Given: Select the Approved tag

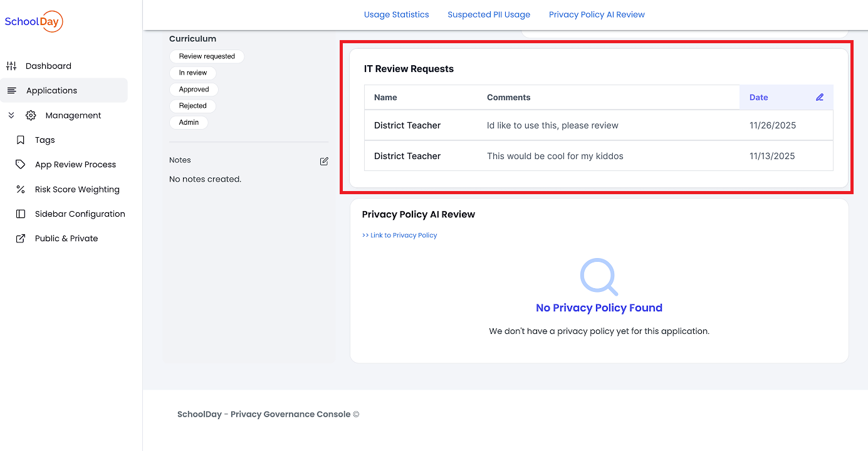Looking at the screenshot, I should coord(194,90).
